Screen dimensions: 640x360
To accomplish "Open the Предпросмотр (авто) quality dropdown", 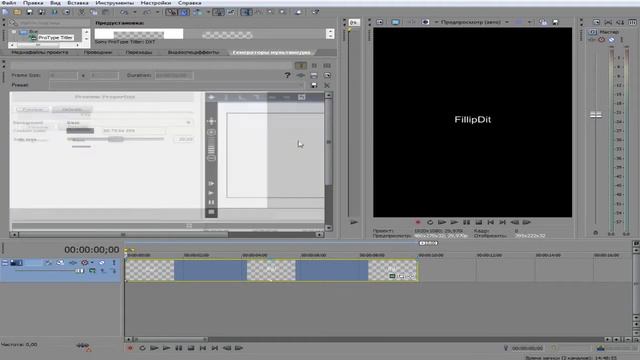I will 507,22.
